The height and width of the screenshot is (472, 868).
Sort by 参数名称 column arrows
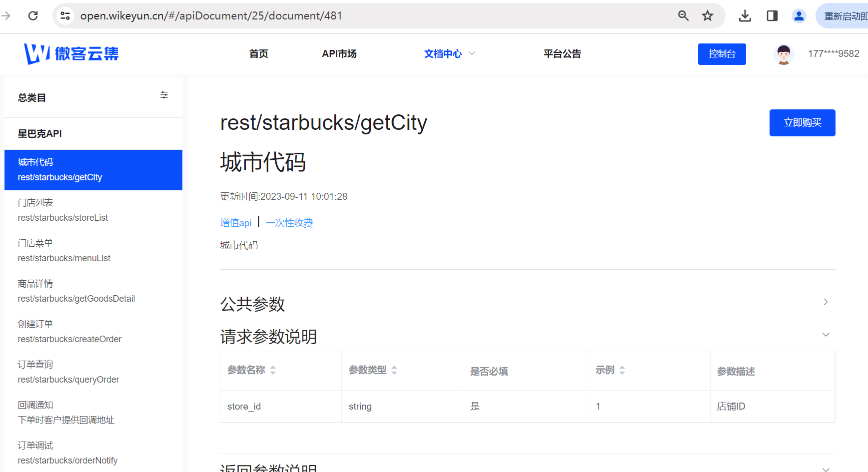click(273, 370)
